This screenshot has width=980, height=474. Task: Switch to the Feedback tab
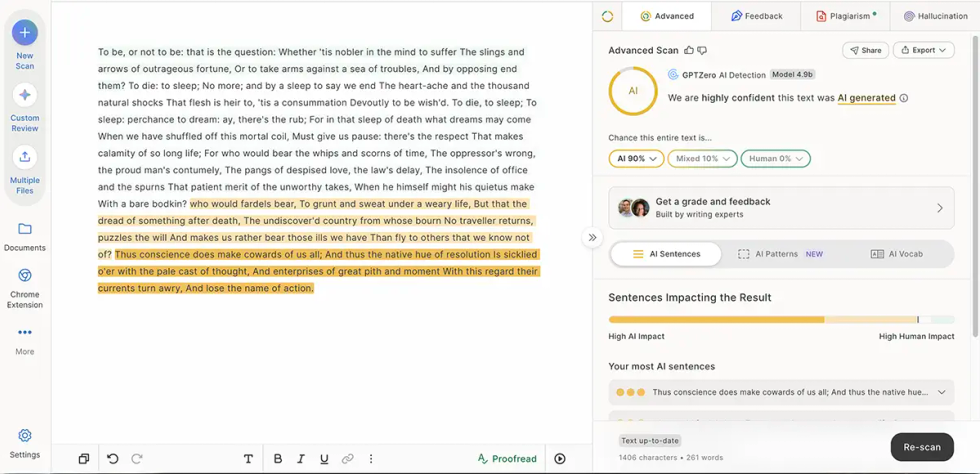(x=756, y=16)
